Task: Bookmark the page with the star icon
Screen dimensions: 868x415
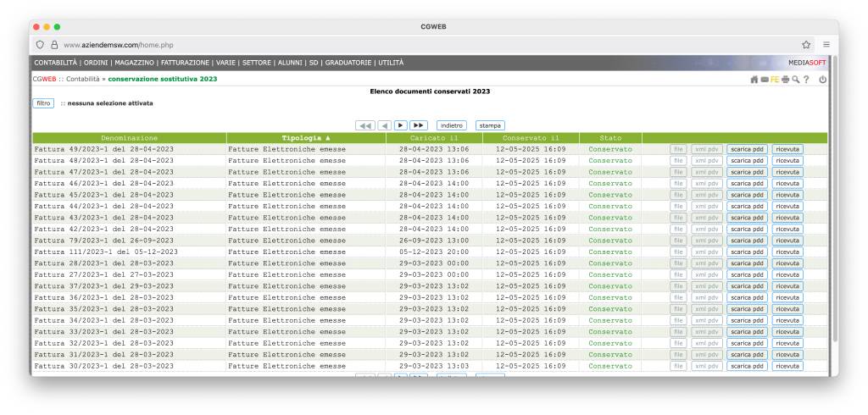Action: [806, 44]
